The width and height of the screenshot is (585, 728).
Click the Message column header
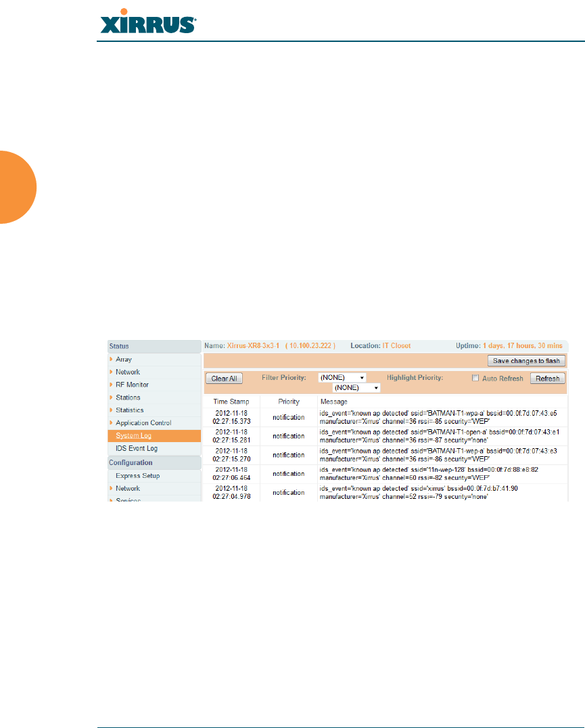point(333,402)
